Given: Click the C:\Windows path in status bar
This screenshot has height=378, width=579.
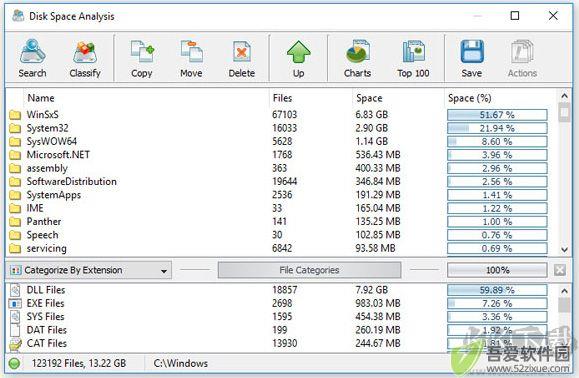Looking at the screenshot, I should tap(181, 364).
